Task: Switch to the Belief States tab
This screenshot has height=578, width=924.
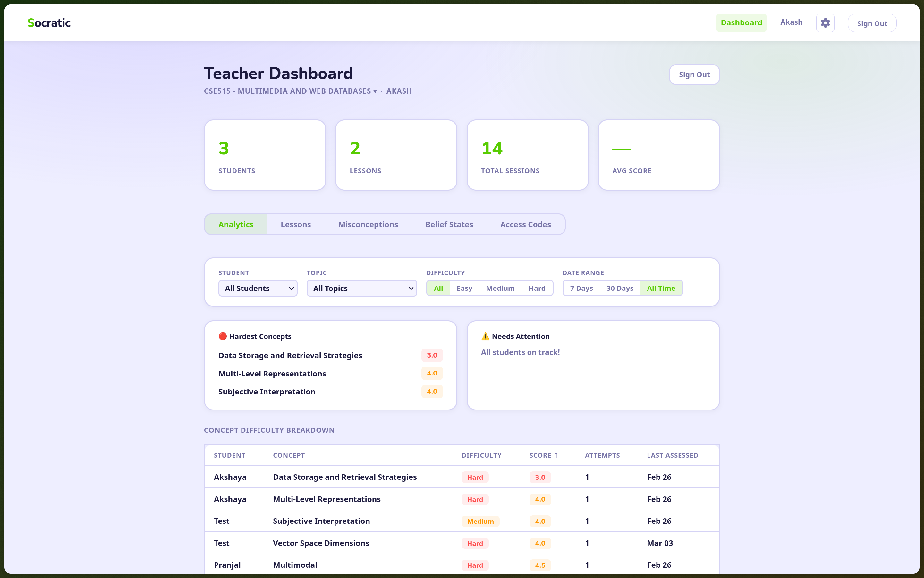Action: coord(449,224)
